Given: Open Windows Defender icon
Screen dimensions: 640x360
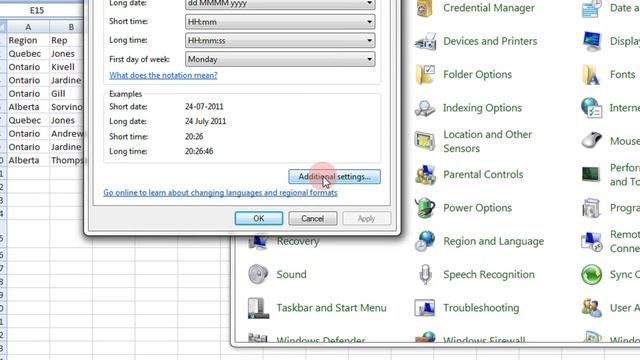Looking at the screenshot, I should [x=258, y=339].
